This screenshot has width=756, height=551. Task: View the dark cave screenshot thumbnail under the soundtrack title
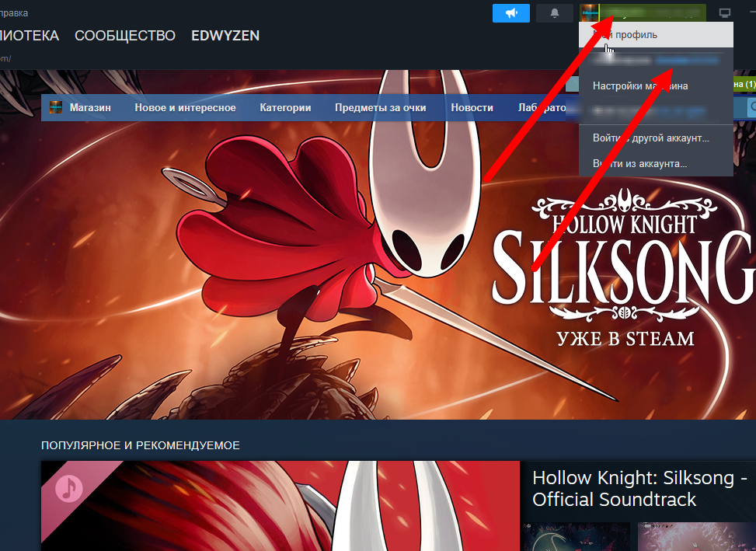click(x=576, y=536)
